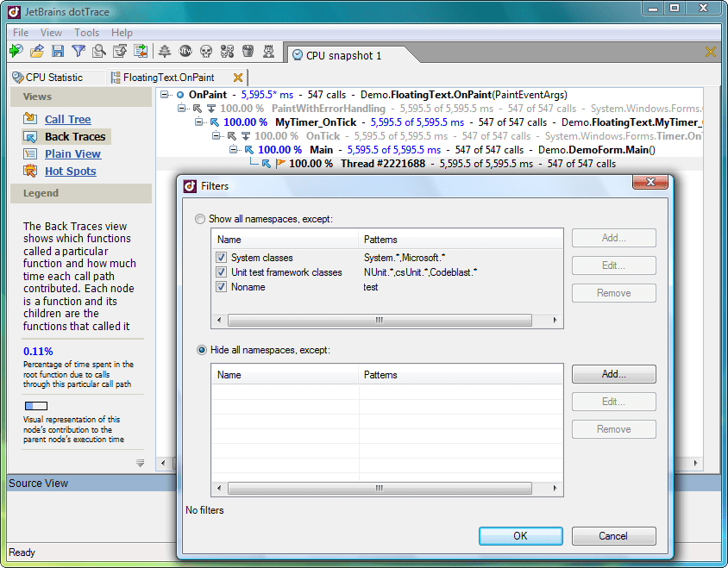Click the pine tree toolbar icon
This screenshot has width=728, height=568.
[x=165, y=52]
